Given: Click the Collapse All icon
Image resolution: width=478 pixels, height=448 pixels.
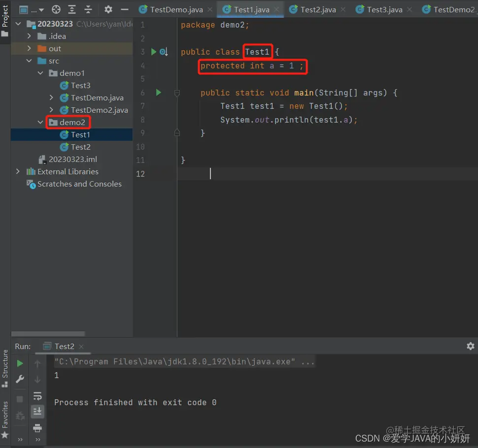Looking at the screenshot, I should click(88, 10).
